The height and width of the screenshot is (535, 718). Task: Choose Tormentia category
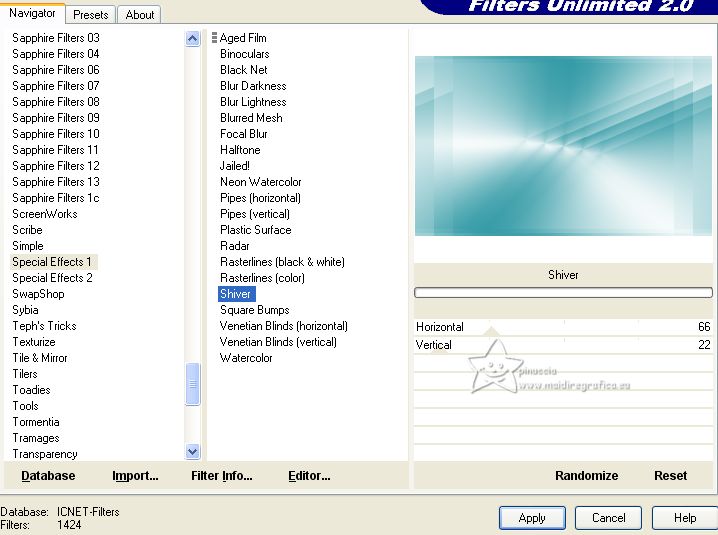[36, 422]
